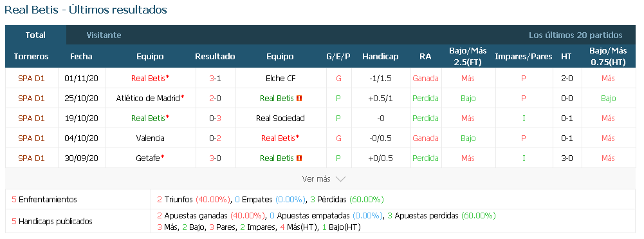Image resolution: width=644 pixels, height=239 pixels.
Task: Click Los últimos 20 partidos label
Action: 575,35
